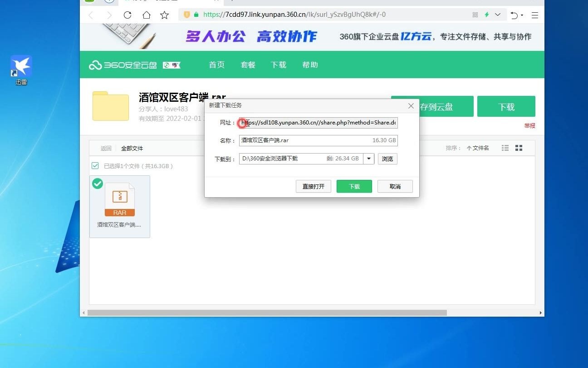Go to the browser home page icon

click(x=146, y=15)
